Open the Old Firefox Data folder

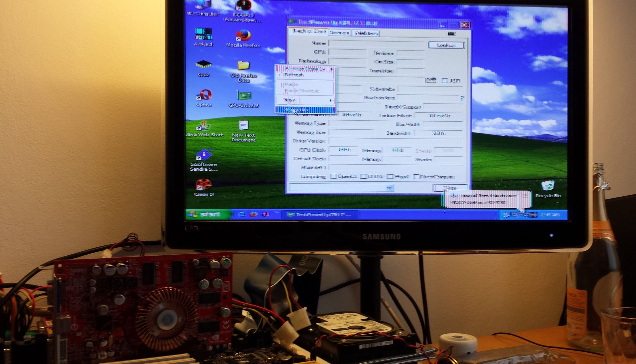pyautogui.click(x=243, y=71)
